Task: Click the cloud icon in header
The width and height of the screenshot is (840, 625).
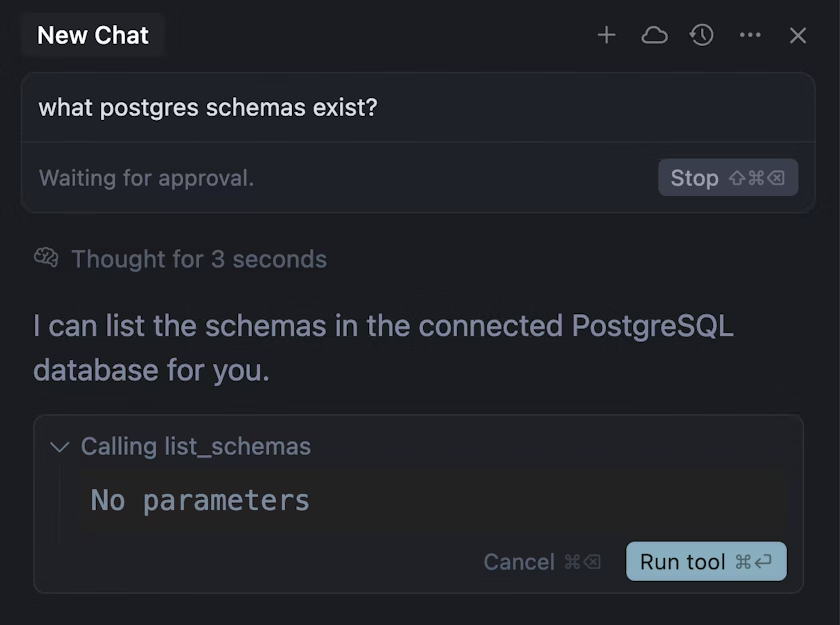Action: tap(654, 36)
